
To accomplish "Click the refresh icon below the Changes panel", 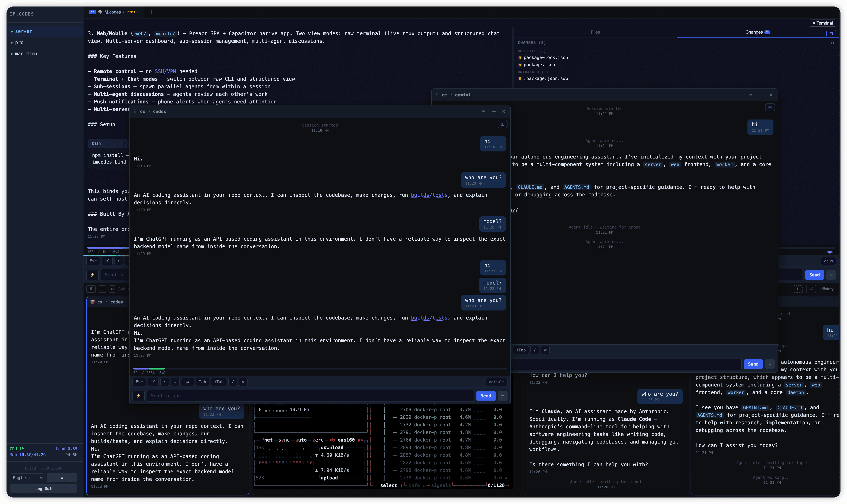I will pyautogui.click(x=833, y=43).
